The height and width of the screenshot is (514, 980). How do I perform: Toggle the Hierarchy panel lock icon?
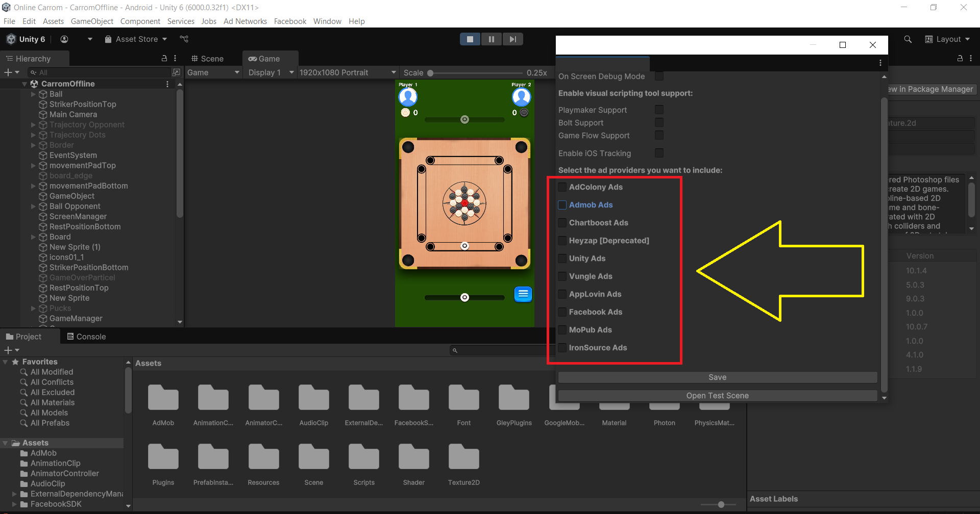[x=164, y=59]
